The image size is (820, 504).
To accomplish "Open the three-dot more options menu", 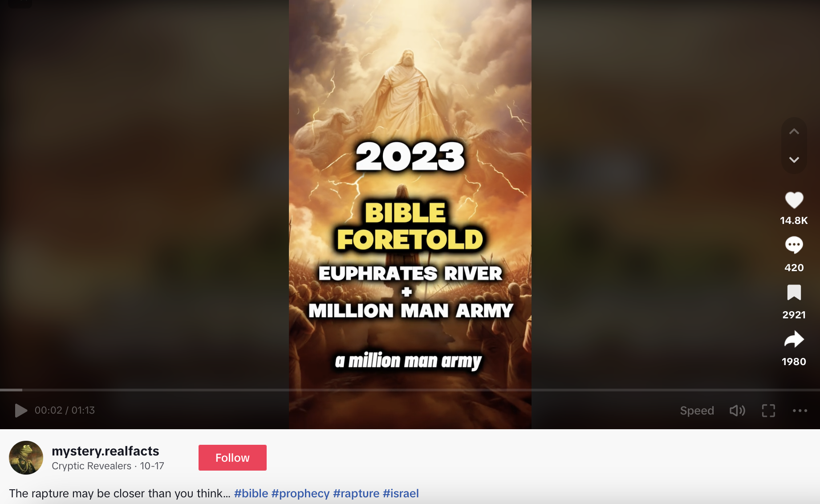I will click(x=800, y=411).
